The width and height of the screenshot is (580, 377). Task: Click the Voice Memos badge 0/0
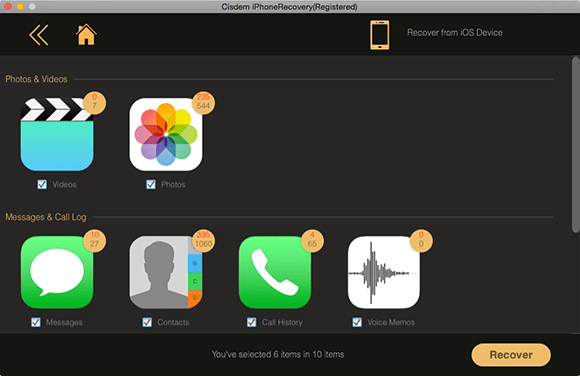click(421, 240)
